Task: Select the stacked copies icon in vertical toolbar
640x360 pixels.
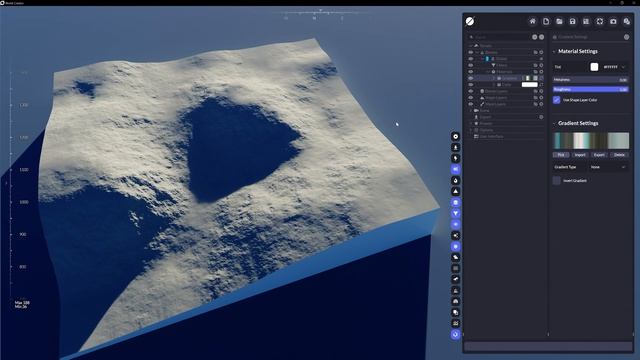Action: (456, 312)
